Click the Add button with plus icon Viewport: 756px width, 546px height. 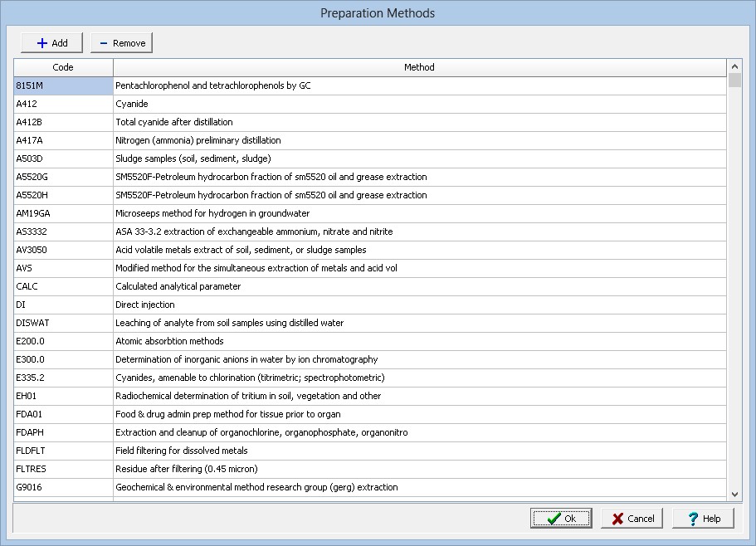tap(51, 43)
